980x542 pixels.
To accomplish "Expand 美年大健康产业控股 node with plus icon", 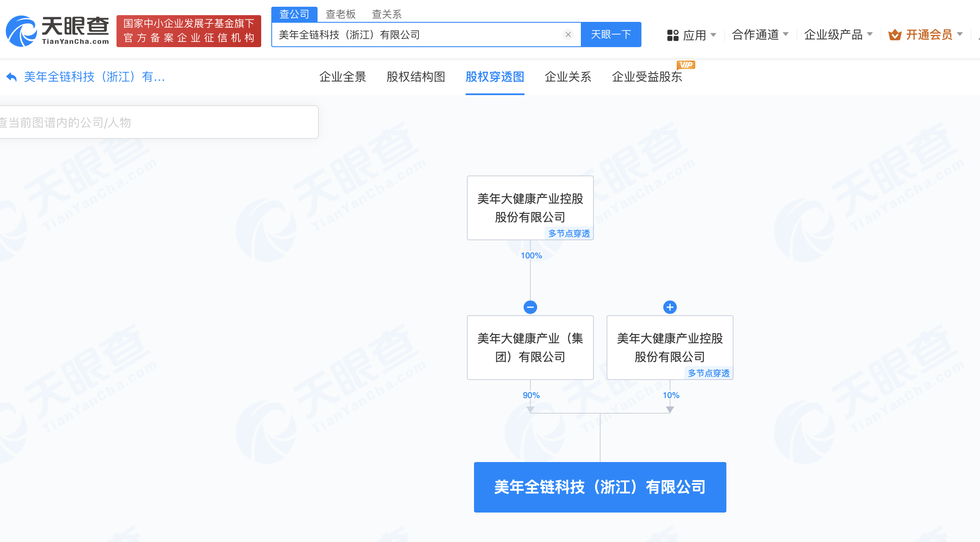I will tap(670, 307).
